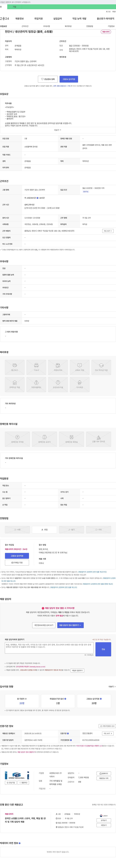Click the 홈페이지 button in 기업정보
Viewport: 116px width, 868px height.
coord(104,774)
